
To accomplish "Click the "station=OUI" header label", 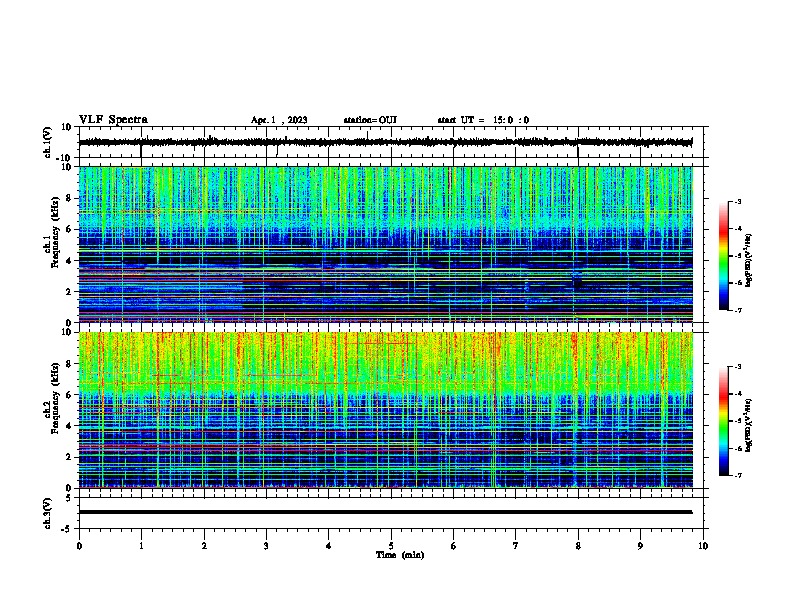I will [x=370, y=120].
